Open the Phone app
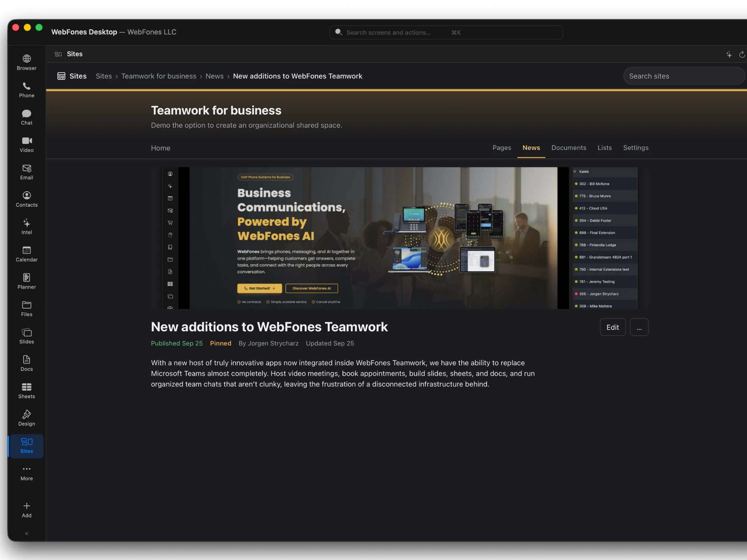Screen dimensions: 747x560 pos(27,90)
